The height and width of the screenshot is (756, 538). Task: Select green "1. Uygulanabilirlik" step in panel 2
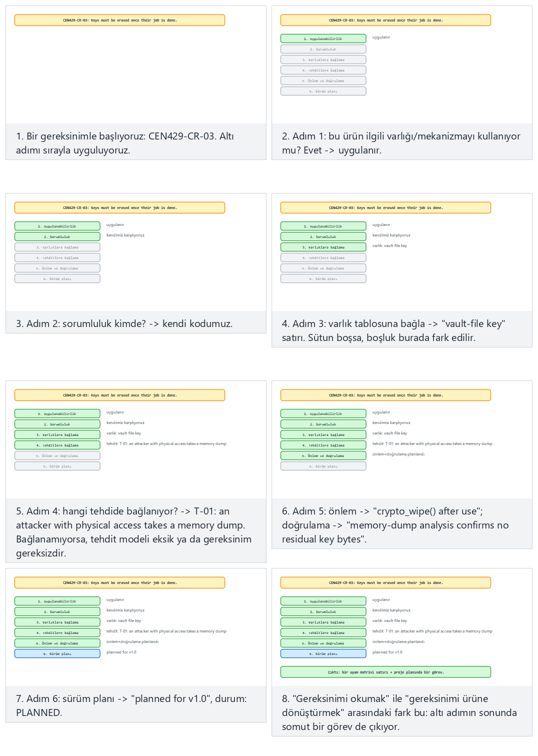pos(323,38)
